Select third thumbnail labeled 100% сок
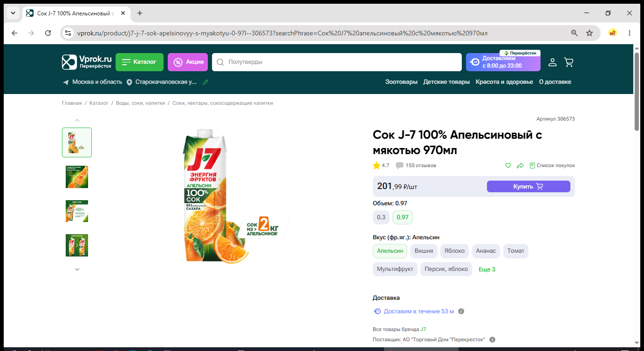Screen dimensions: 644x351 pos(77,211)
